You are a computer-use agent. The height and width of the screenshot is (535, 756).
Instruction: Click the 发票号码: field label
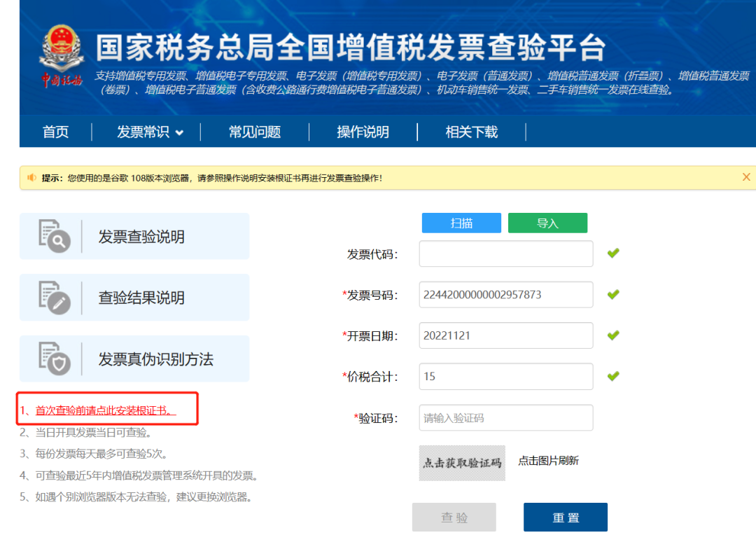[370, 296]
